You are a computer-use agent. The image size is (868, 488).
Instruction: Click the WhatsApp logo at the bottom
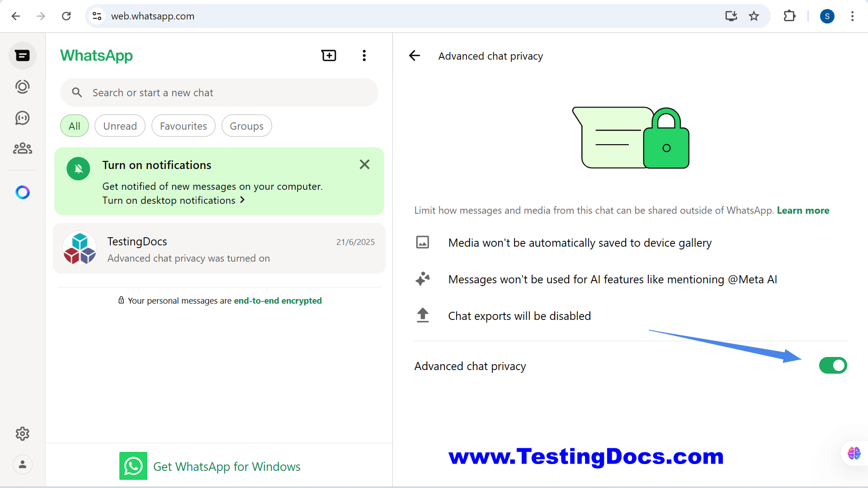(133, 466)
